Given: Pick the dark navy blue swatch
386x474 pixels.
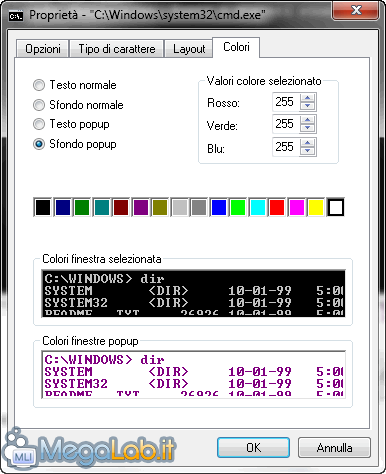Looking at the screenshot, I should click(x=63, y=207).
